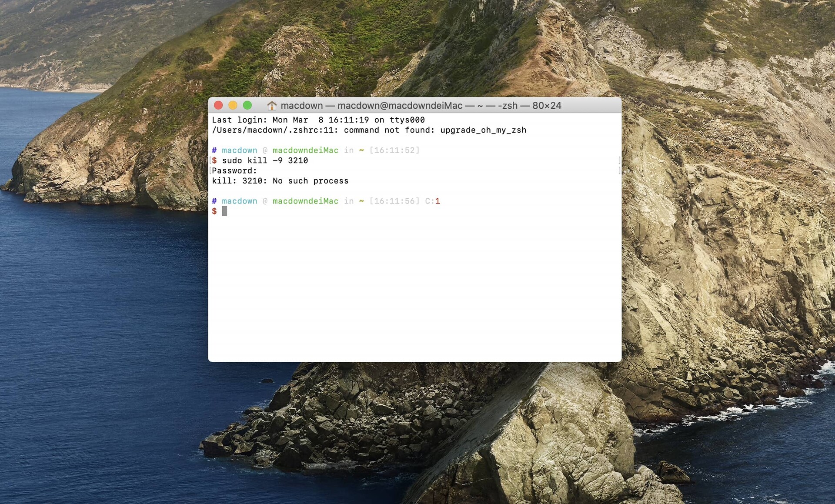Click the cyan "macdown" username in second prompt
Screen dimensions: 835x504
239,201
